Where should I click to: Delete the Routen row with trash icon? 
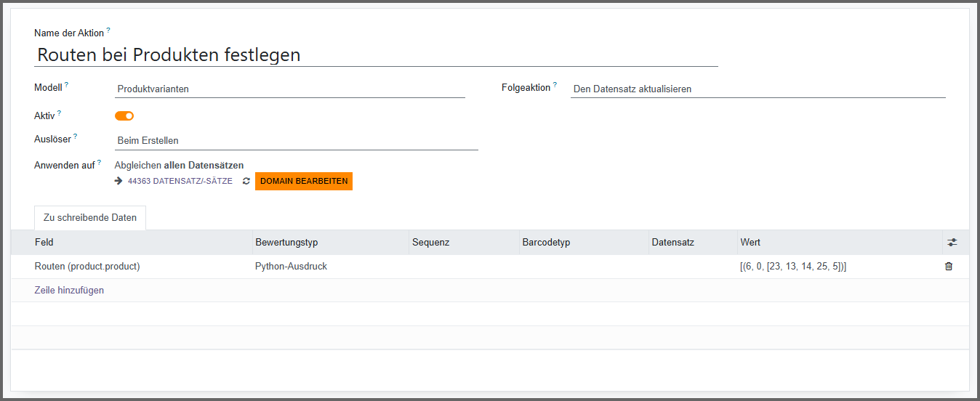(x=948, y=267)
